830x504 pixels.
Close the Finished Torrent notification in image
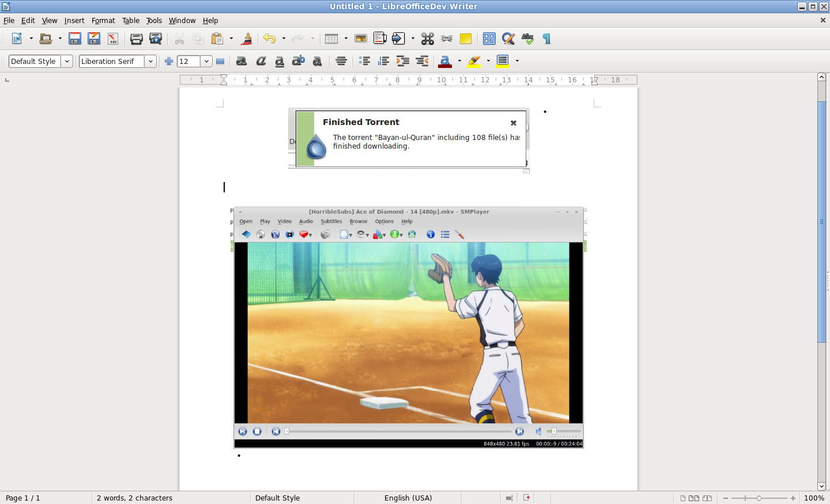(514, 123)
